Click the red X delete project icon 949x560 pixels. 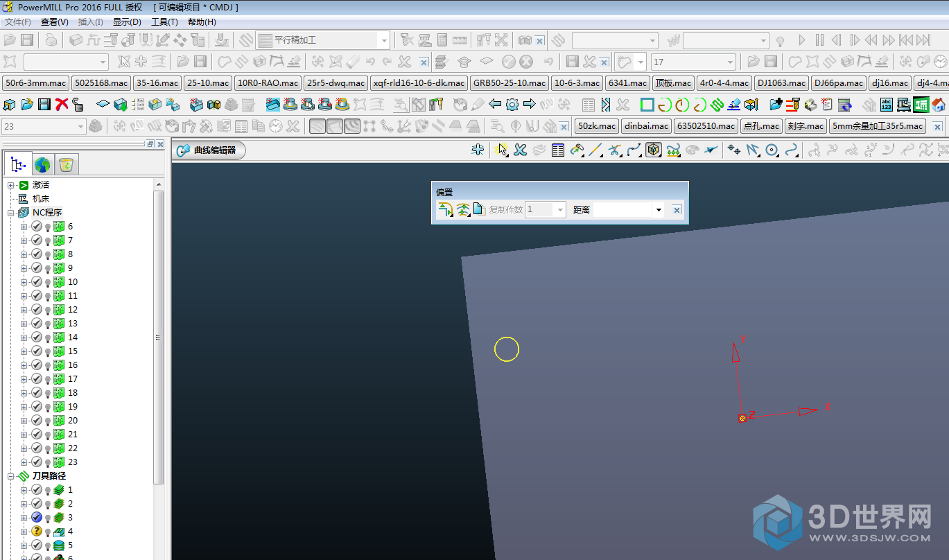(61, 105)
